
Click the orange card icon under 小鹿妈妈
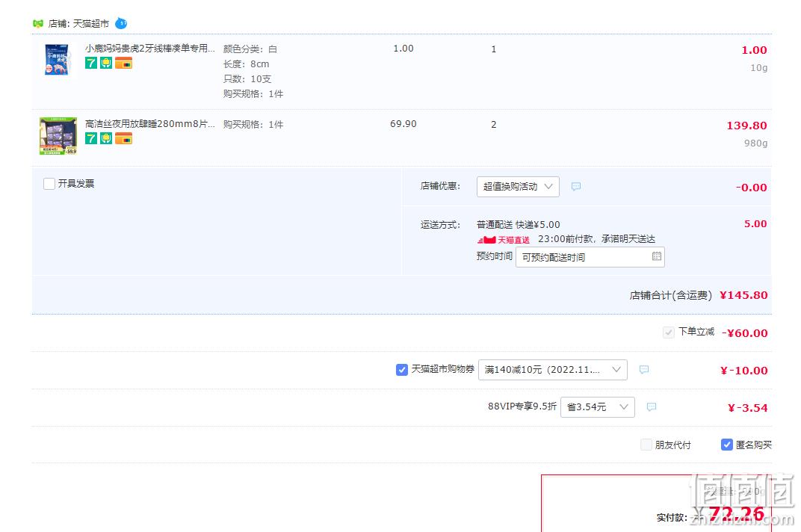click(x=123, y=63)
